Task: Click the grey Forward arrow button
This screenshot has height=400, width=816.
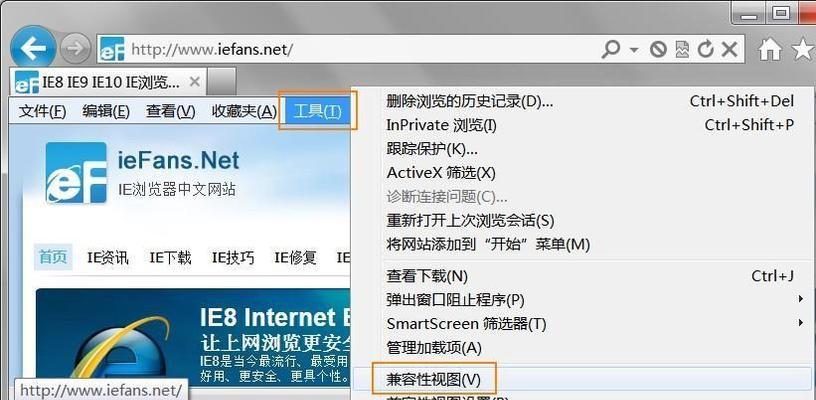Action: click(x=75, y=49)
